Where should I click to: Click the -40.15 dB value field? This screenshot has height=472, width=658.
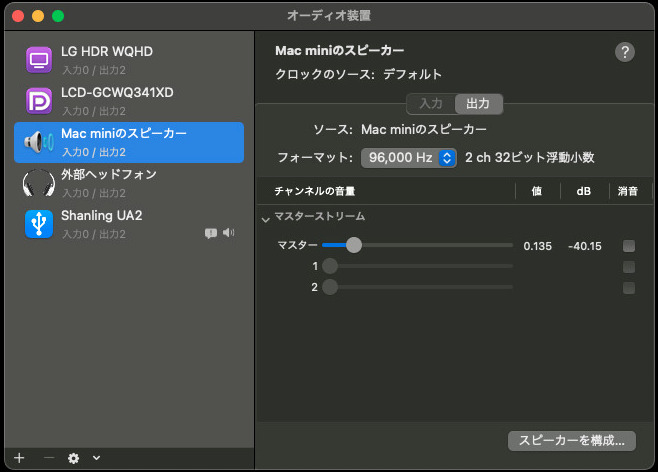585,246
